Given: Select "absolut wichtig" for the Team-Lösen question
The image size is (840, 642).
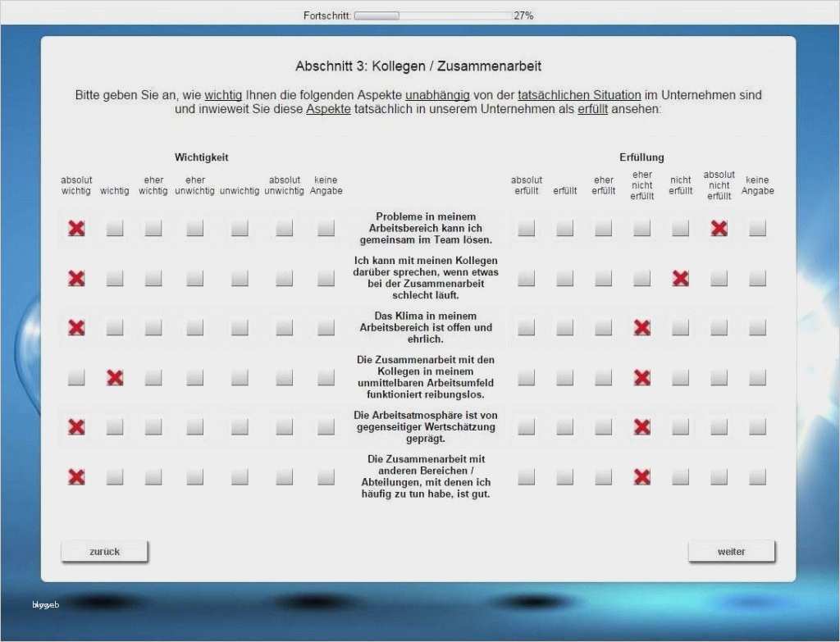Looking at the screenshot, I should pyautogui.click(x=75, y=229).
